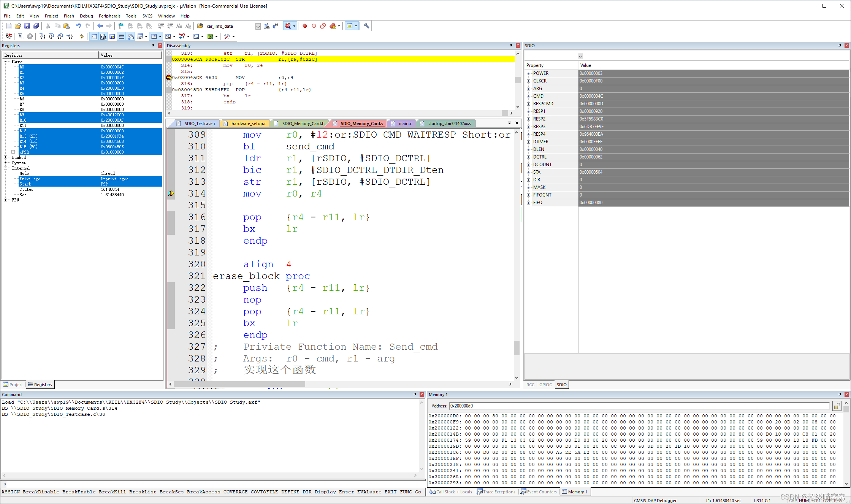
Task: Comment out the selection
Action: click(179, 26)
